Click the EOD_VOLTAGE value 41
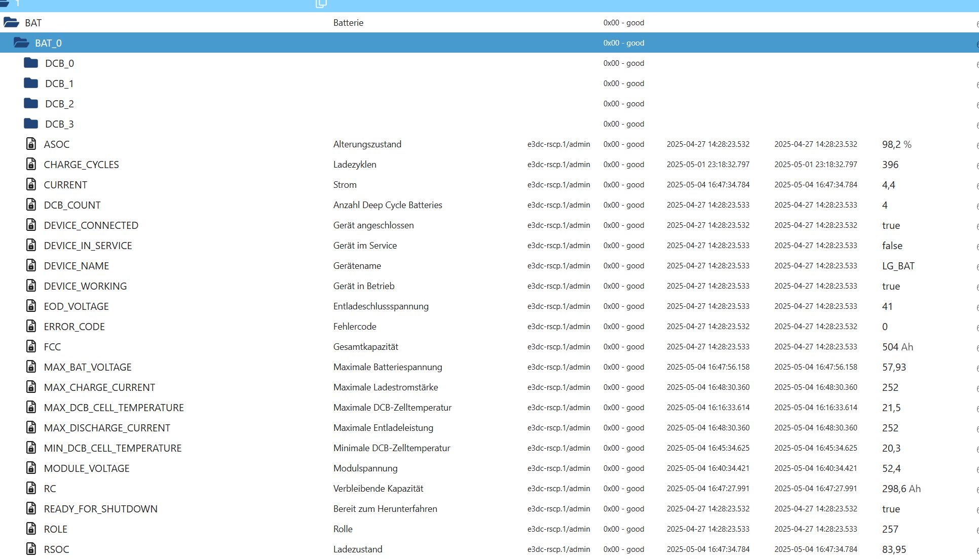This screenshot has height=560, width=979. (887, 306)
